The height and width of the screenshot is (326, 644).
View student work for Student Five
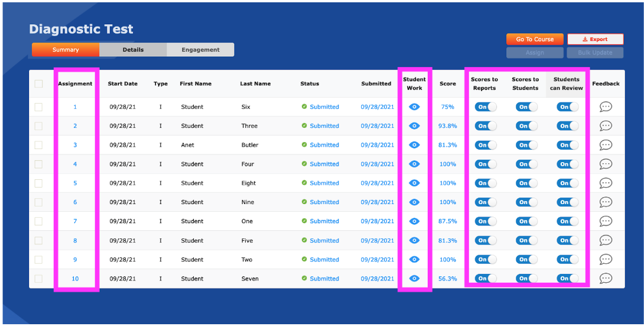[414, 240]
